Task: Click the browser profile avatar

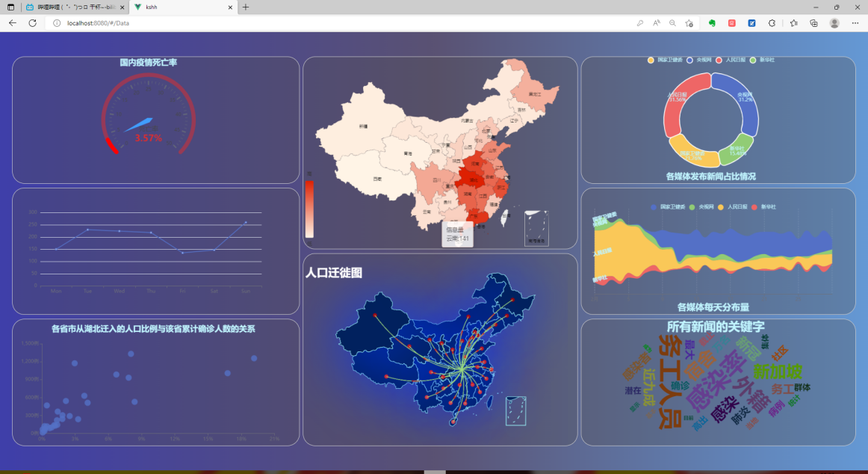Action: click(x=834, y=22)
